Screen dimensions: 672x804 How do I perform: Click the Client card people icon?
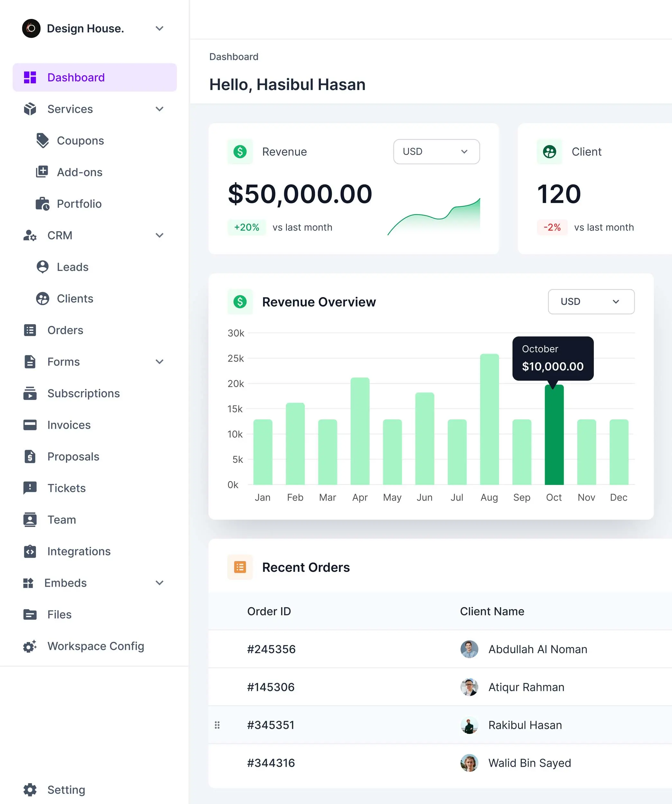point(549,151)
